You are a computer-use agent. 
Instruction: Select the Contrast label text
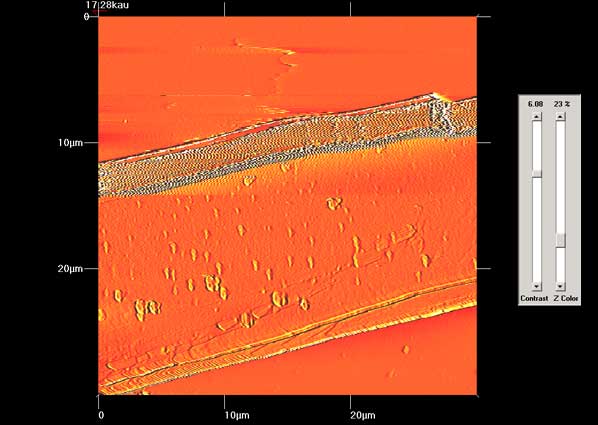(x=534, y=298)
